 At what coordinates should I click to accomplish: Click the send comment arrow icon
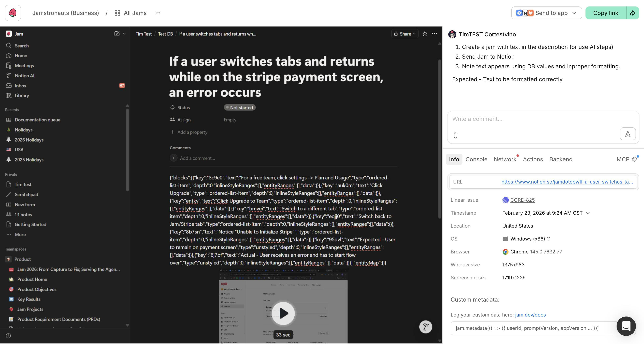[627, 134]
